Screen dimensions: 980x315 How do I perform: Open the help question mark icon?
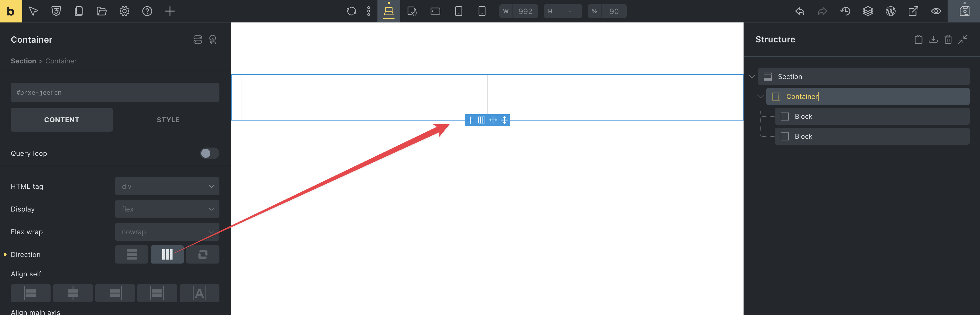[x=147, y=11]
